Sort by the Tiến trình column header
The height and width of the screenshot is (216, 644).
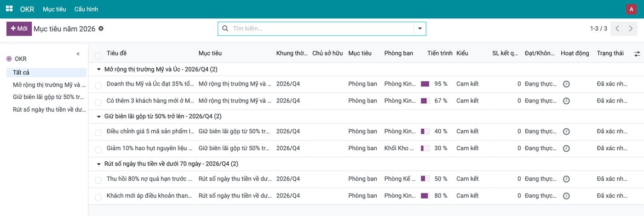point(440,53)
